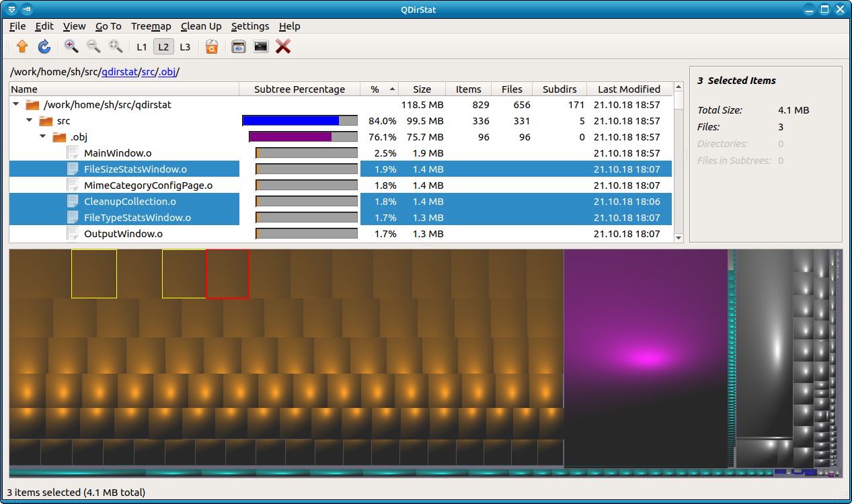The image size is (852, 504).
Task: Toggle the L2 layout button
Action: (x=163, y=47)
